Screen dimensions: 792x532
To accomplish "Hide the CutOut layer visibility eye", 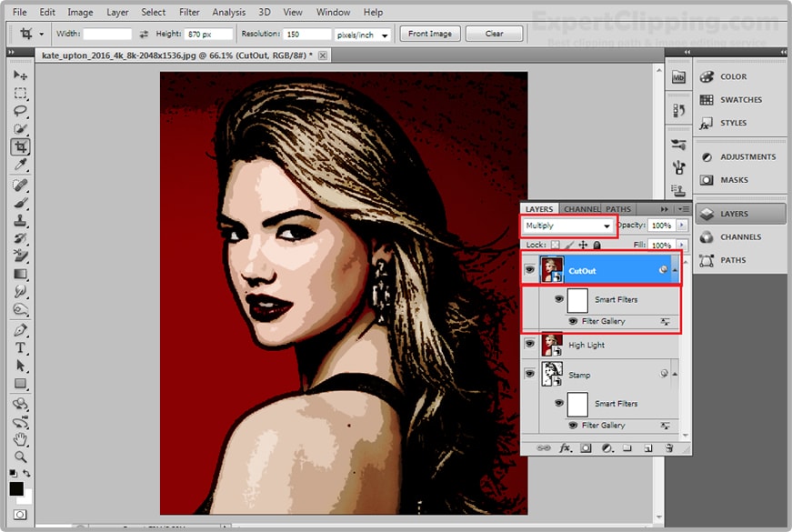I will point(530,270).
